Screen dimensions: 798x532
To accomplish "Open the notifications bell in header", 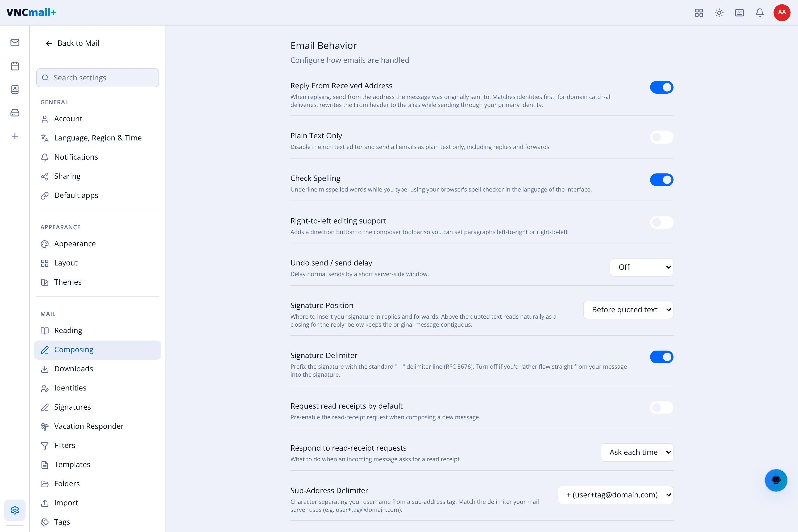I will 760,13.
